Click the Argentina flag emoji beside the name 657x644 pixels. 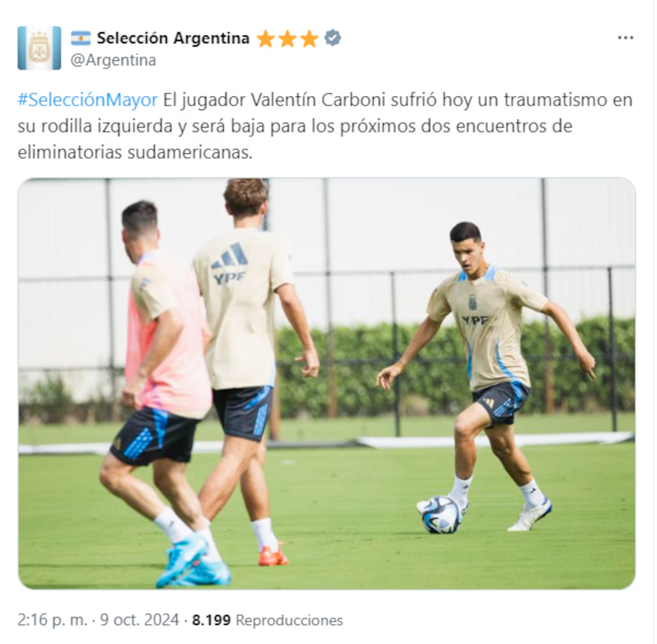81,38
